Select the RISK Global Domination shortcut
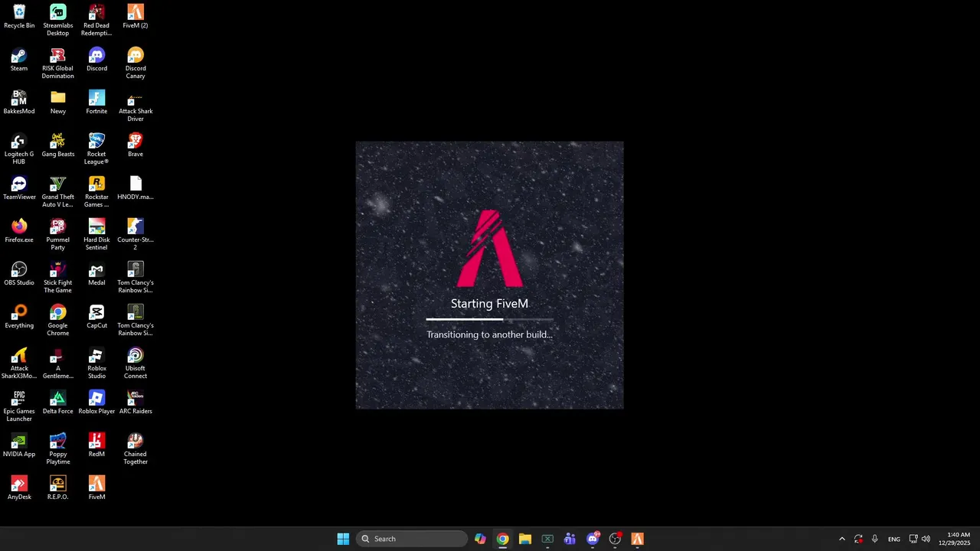980x551 pixels. click(x=57, y=63)
